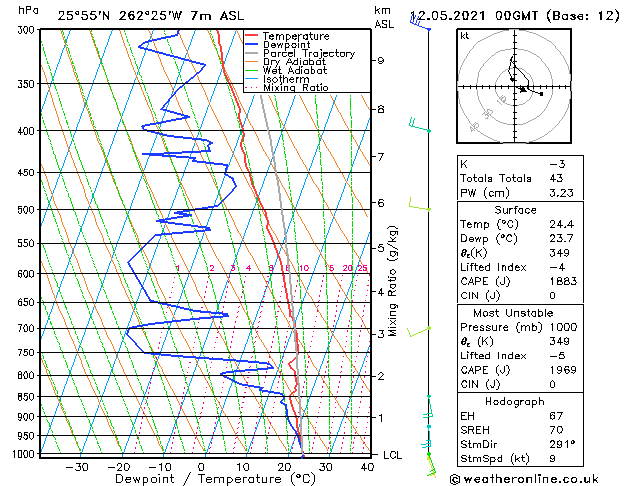This screenshot has height=486, width=629.
Task: Click the 'Hodograph' section header
Action: point(515,402)
